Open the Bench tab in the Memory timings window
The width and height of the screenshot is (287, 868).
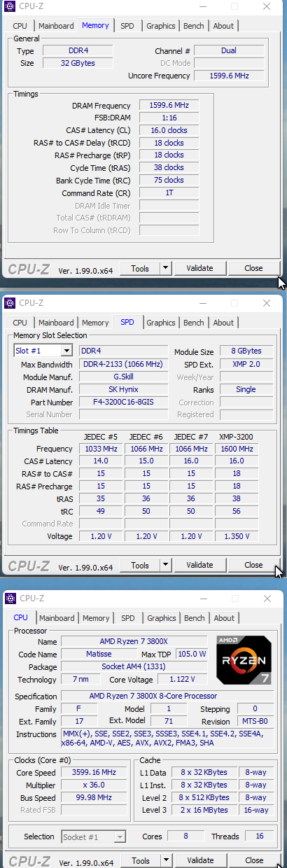[194, 26]
